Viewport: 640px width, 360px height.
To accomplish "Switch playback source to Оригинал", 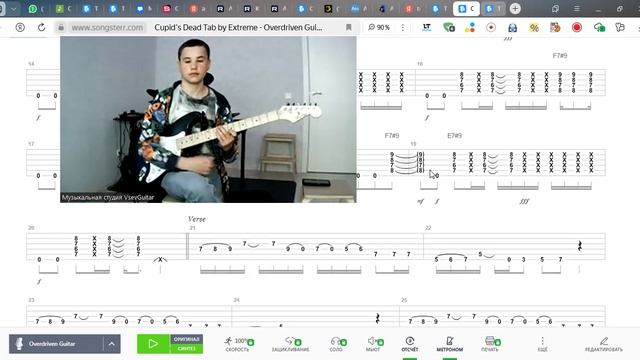I will coord(186,339).
